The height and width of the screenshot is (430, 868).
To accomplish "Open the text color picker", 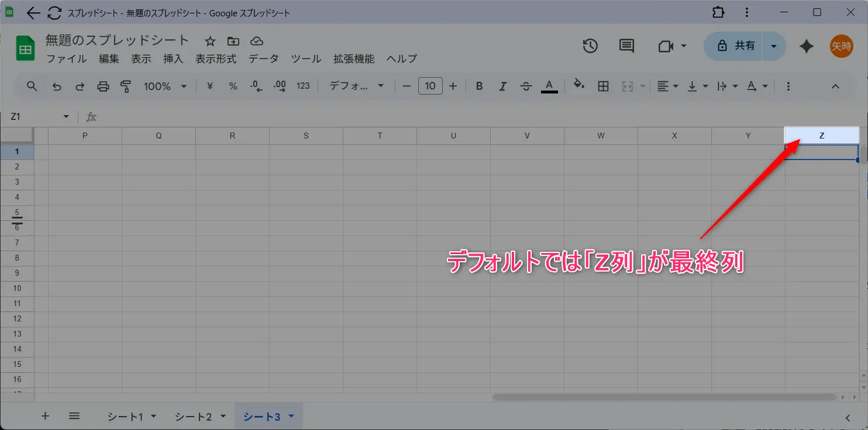I will (x=549, y=86).
